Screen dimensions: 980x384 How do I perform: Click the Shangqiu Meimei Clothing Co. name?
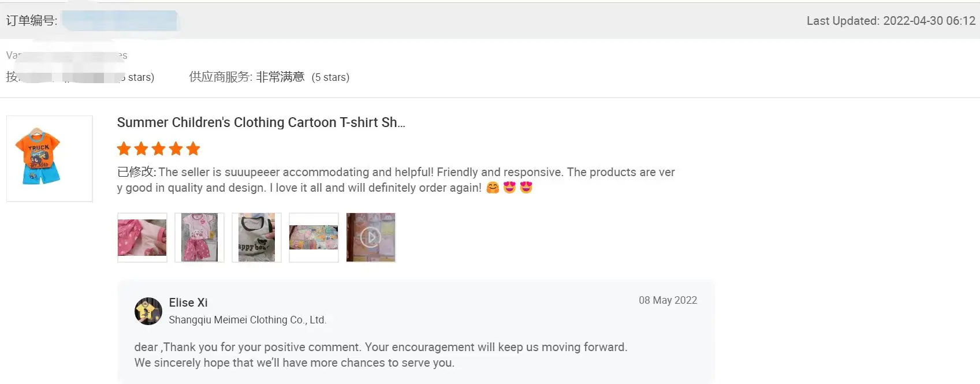247,320
